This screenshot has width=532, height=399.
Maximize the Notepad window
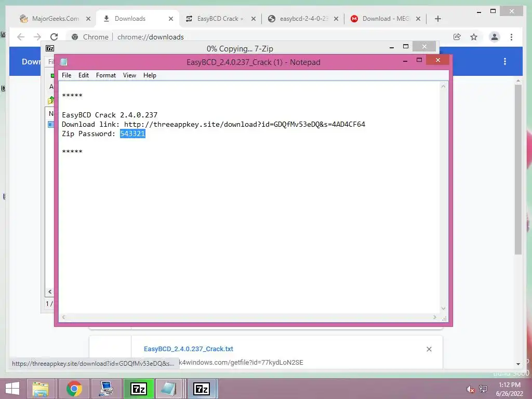[419, 60]
